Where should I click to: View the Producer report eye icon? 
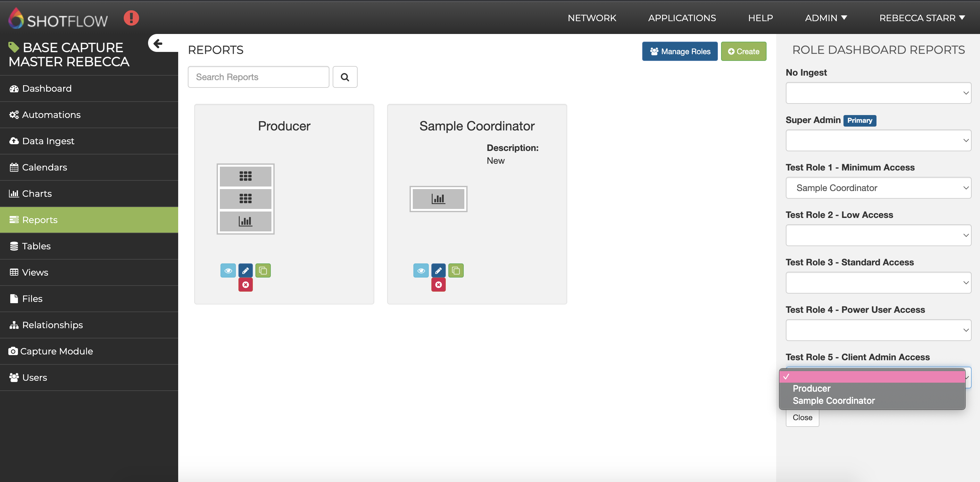click(228, 270)
